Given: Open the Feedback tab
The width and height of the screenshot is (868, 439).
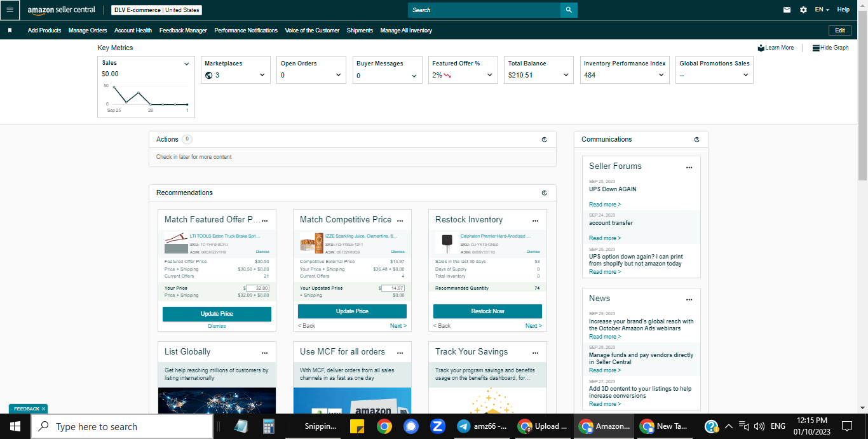Looking at the screenshot, I should pos(27,409).
